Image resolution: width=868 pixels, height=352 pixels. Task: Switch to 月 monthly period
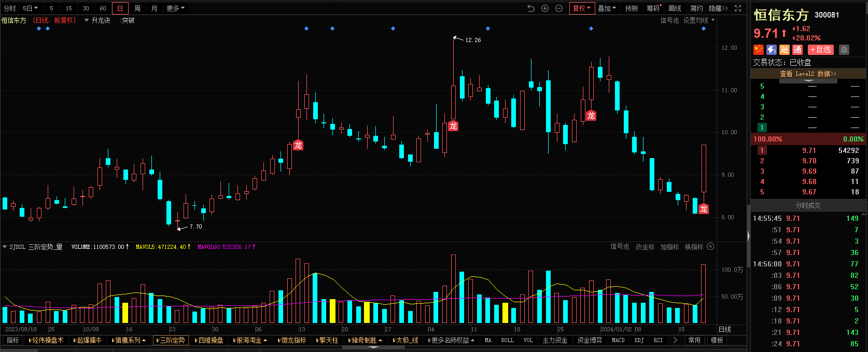point(155,8)
